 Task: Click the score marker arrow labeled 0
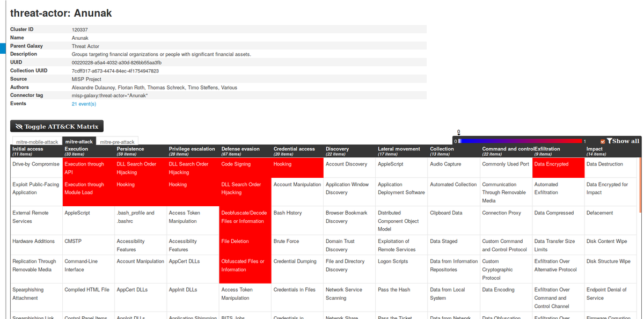(458, 133)
